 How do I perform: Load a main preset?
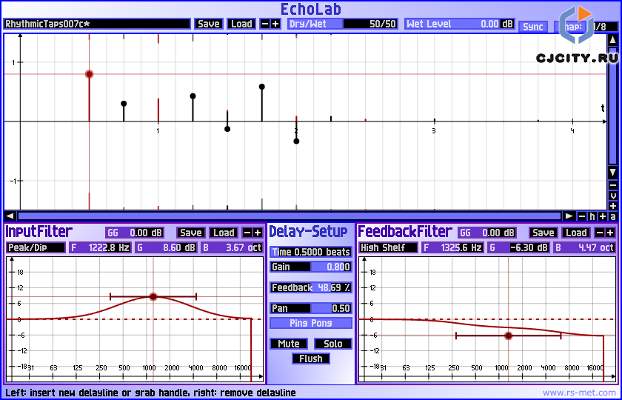pos(242,24)
